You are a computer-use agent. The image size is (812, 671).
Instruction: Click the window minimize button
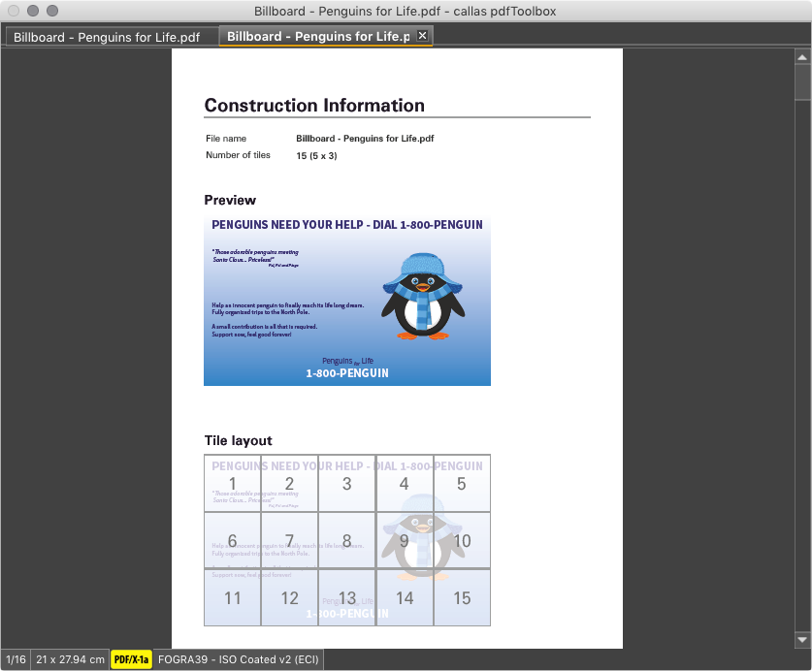coord(33,11)
